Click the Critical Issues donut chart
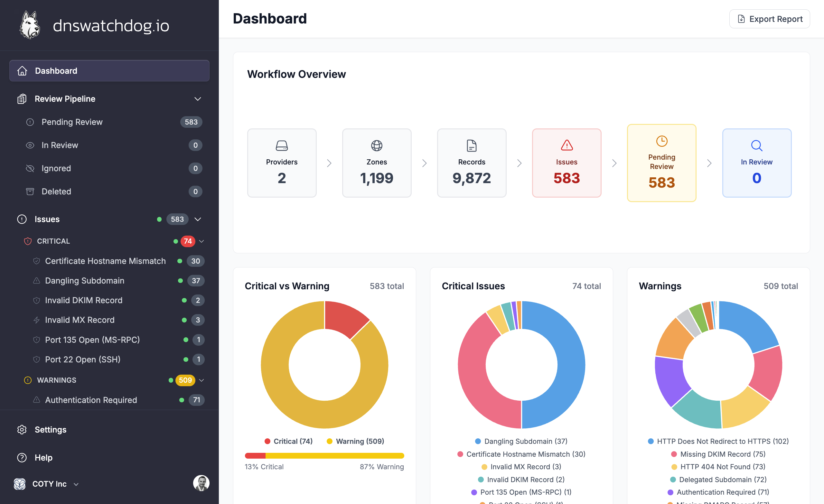Screen dimensions: 824x504 point(521,365)
